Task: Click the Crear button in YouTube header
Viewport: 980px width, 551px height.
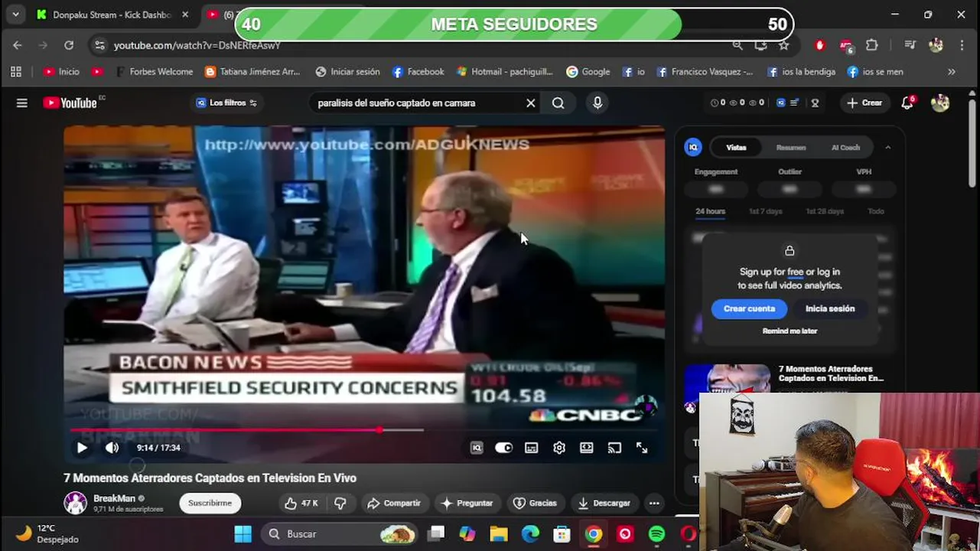Action: click(x=864, y=103)
